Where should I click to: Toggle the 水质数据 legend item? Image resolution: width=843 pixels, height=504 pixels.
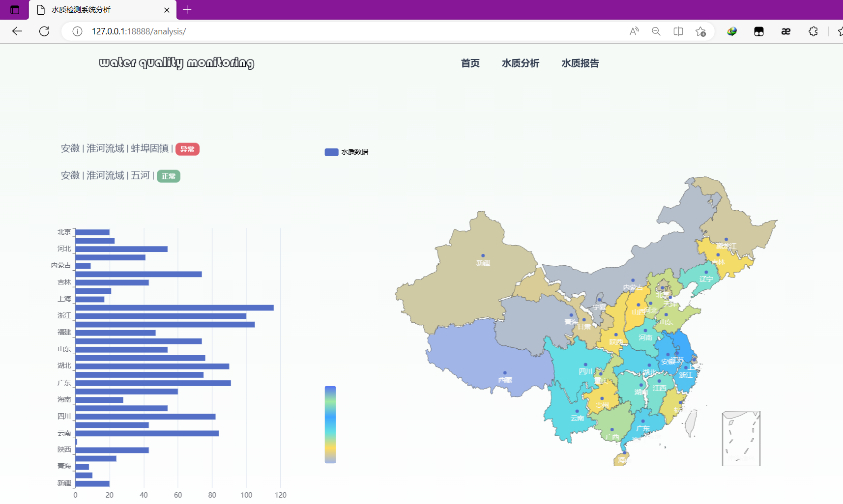tap(347, 152)
